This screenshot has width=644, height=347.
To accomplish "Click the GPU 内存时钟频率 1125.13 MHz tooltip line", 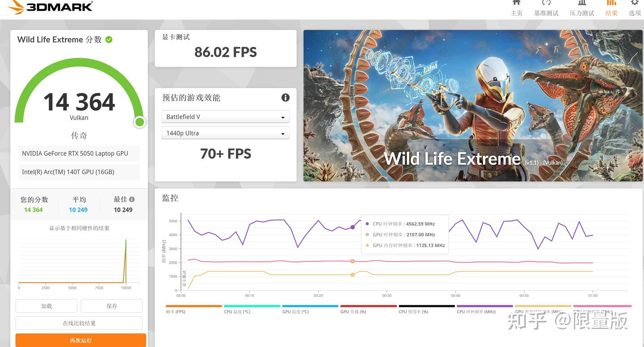I will 405,245.
